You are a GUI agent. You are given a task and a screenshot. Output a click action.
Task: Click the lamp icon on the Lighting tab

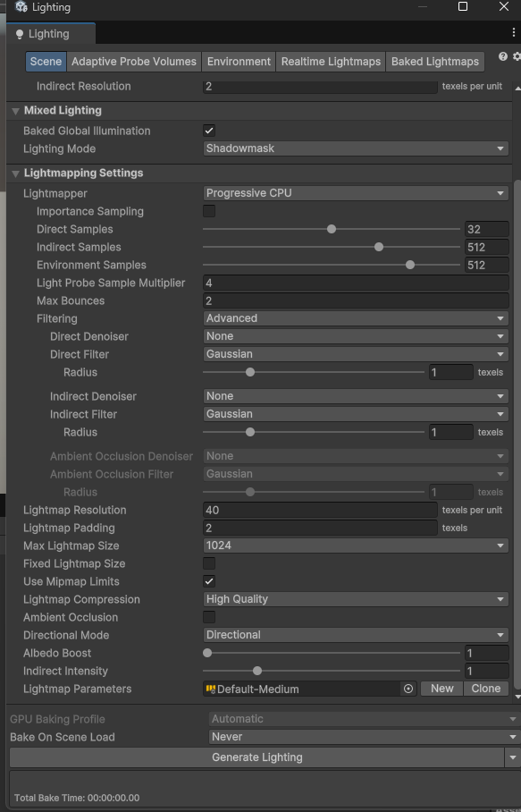click(20, 32)
